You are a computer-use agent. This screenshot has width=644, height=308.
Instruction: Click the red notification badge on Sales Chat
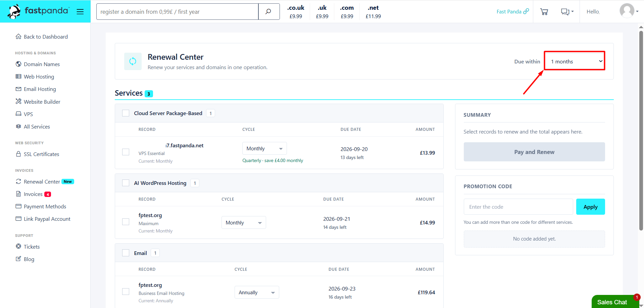point(637,297)
